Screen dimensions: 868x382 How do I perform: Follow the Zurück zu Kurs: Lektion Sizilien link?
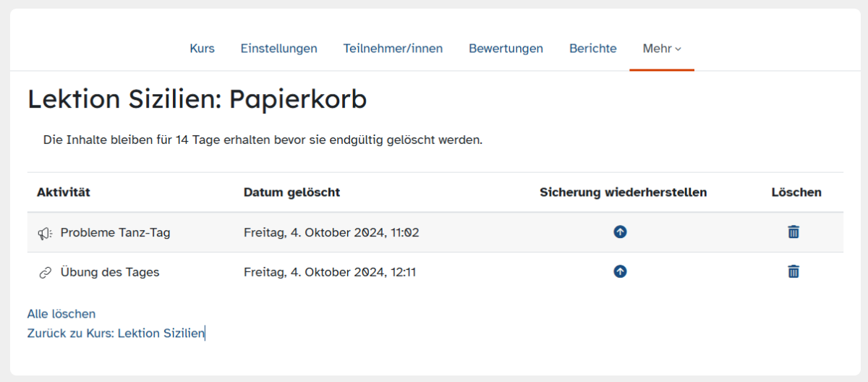(x=116, y=334)
